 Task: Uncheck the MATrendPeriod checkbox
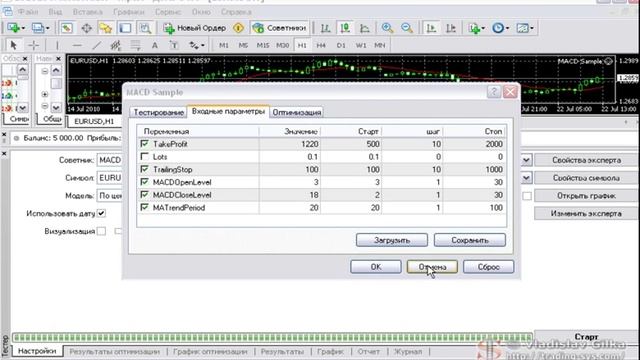(x=144, y=207)
